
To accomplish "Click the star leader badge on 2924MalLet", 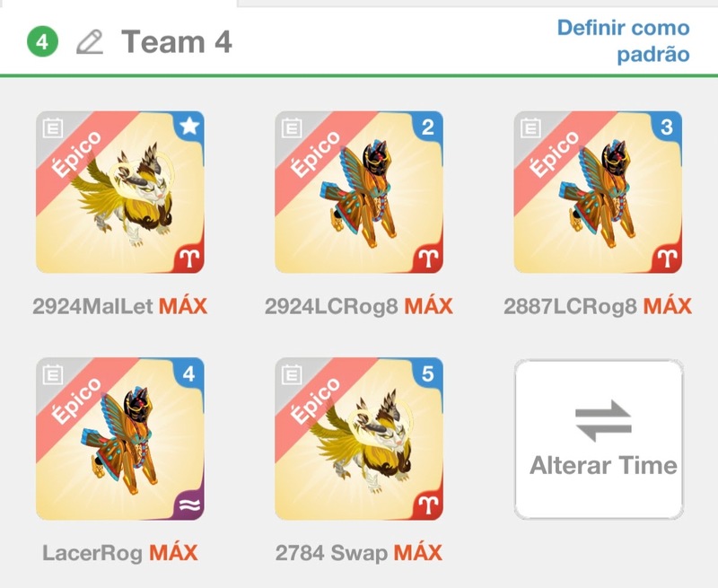I will [x=189, y=127].
